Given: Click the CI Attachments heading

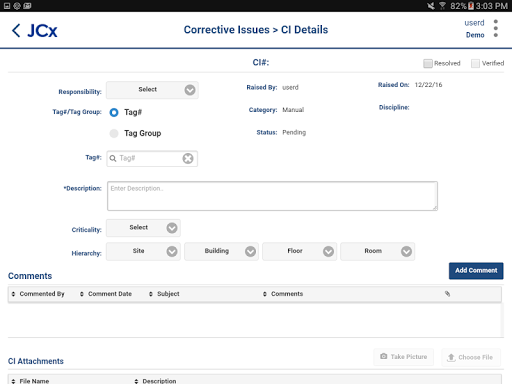Looking at the screenshot, I should point(36,361).
